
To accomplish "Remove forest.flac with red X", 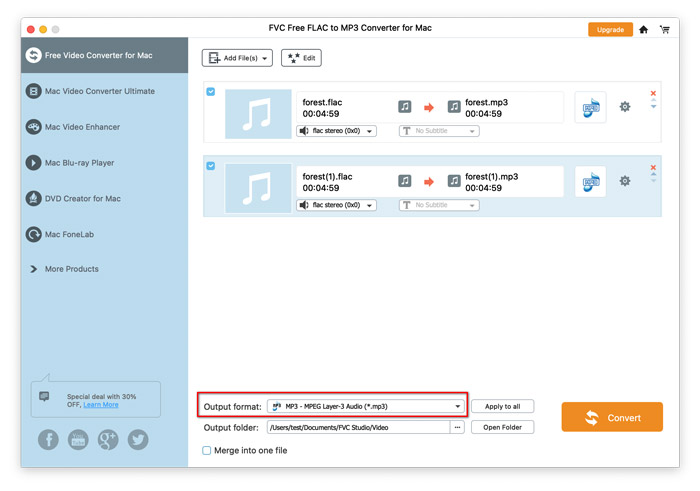I will (x=653, y=93).
